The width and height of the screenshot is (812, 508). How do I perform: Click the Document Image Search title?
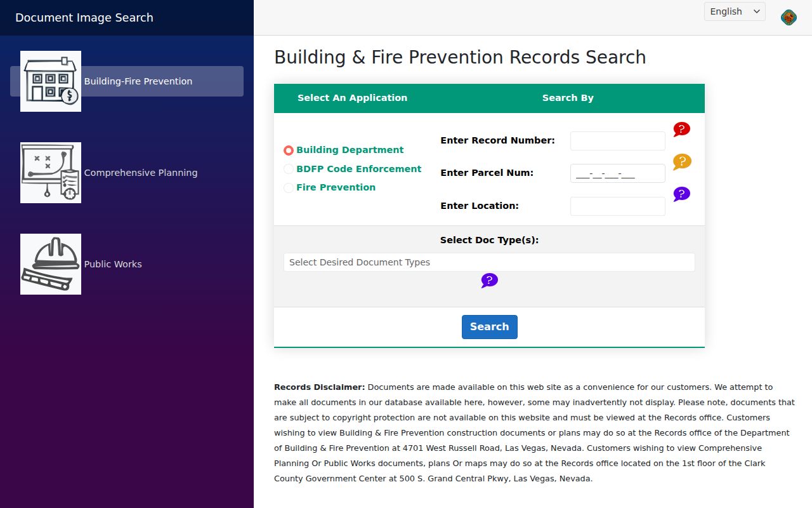(84, 18)
